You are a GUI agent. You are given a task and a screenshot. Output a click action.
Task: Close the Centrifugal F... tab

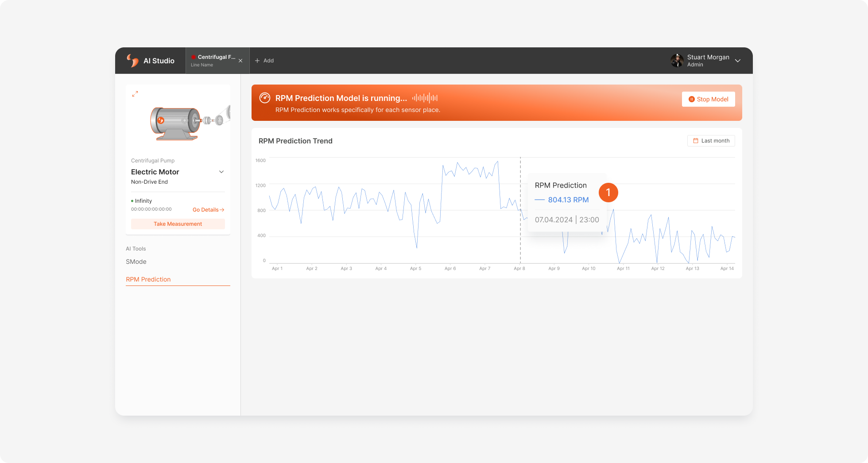240,61
